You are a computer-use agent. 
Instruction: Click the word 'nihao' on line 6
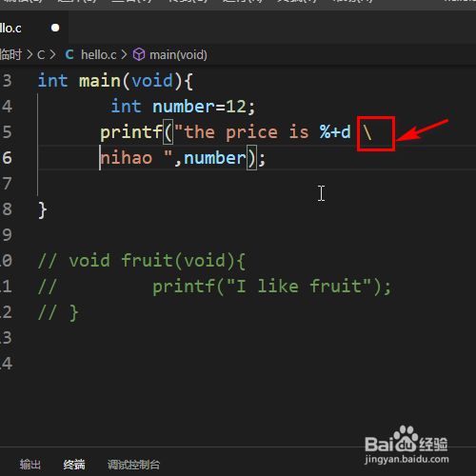[127, 158]
